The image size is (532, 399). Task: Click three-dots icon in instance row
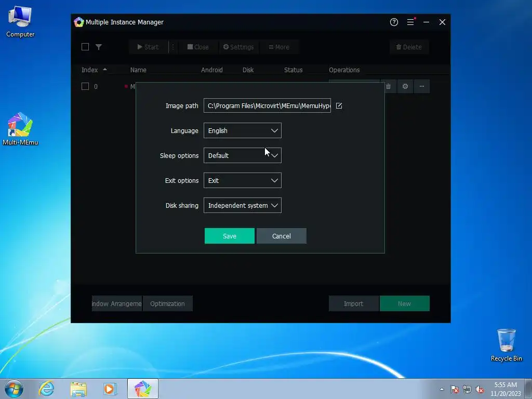click(x=422, y=87)
